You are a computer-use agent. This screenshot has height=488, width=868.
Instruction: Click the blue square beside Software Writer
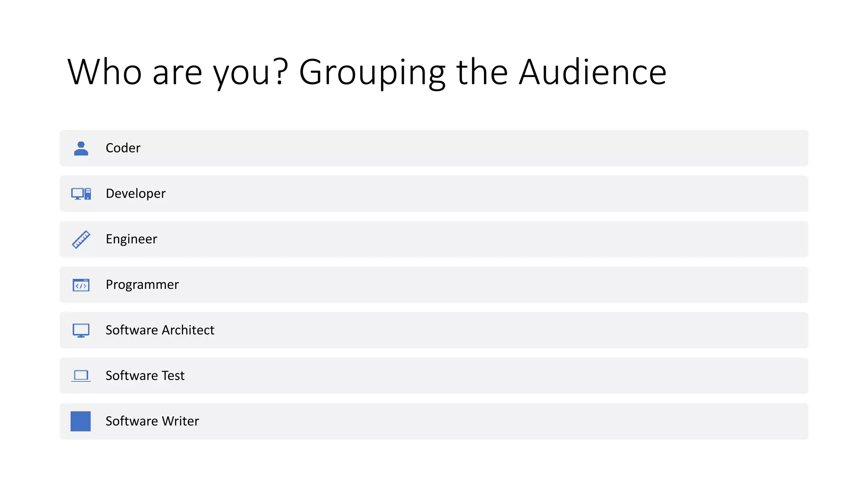tap(81, 421)
